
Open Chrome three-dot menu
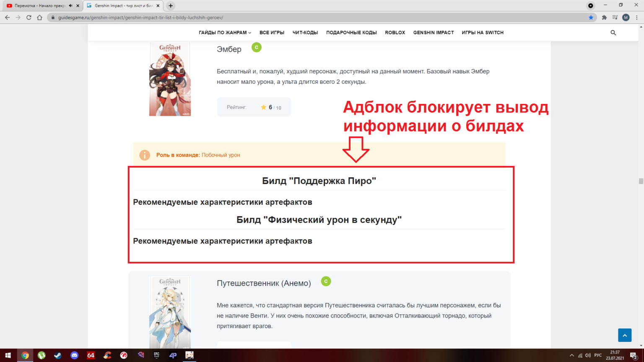pos(637,18)
